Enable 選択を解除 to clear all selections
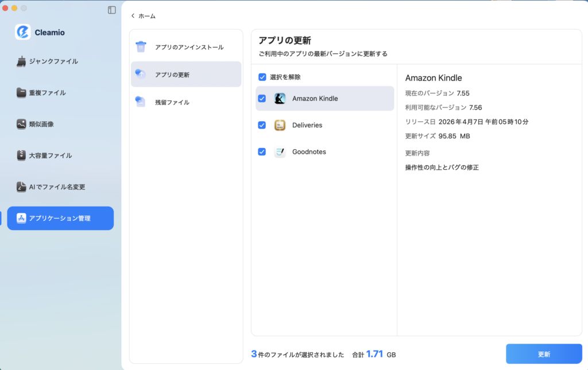Screen dimensions: 588x370 [262, 76]
